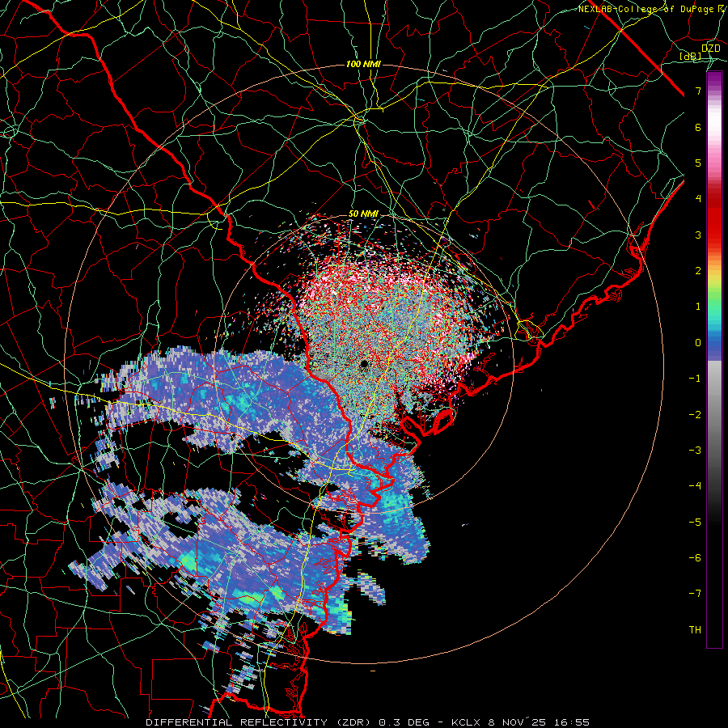
Task: Click the 3 value on color scale
Action: [698, 235]
